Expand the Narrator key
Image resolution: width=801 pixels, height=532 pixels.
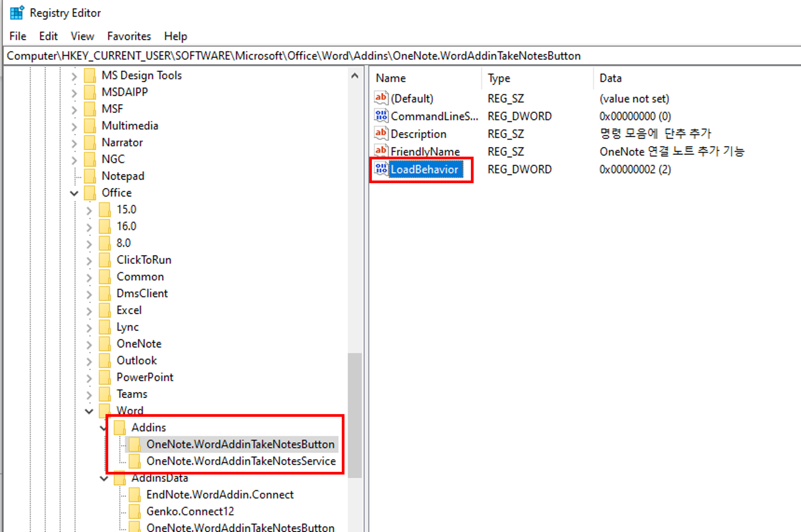tap(74, 144)
